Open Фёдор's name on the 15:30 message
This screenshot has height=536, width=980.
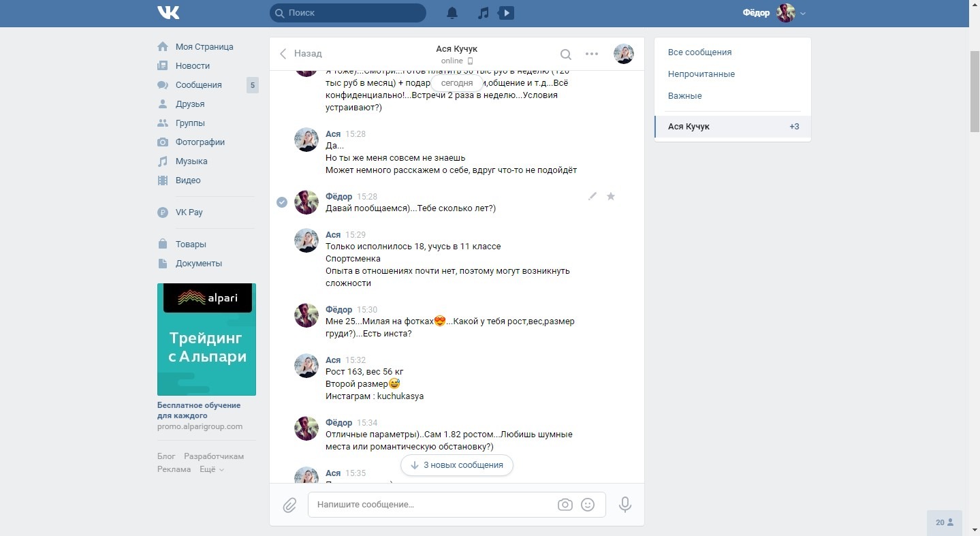click(339, 310)
